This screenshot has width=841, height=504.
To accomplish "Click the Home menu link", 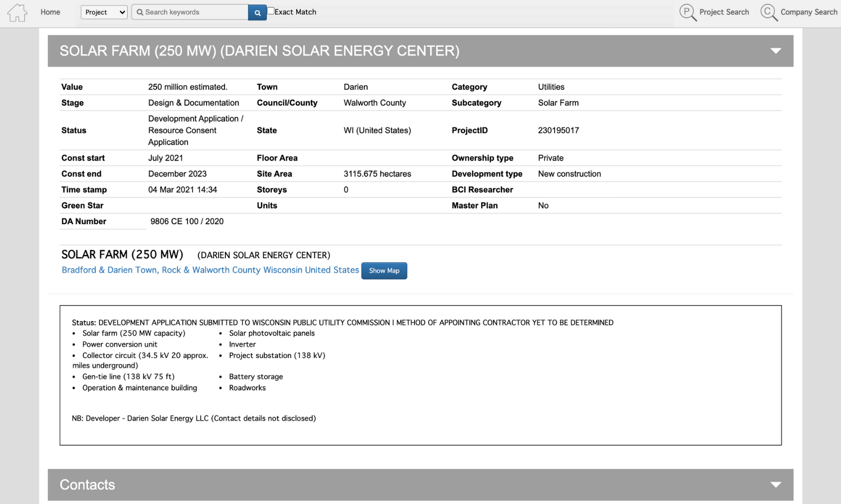I will tap(50, 12).
